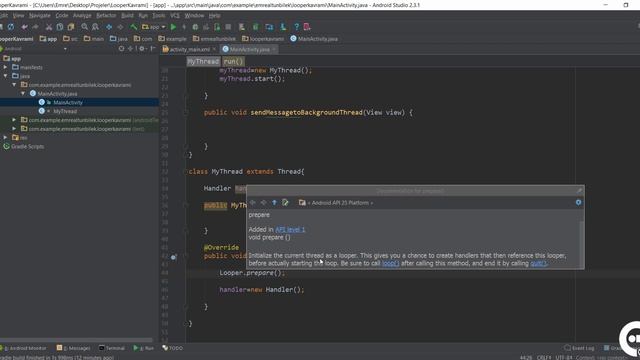Click the gear icon in documentation popup
Viewport: 640px width, 360px height.
(x=578, y=202)
